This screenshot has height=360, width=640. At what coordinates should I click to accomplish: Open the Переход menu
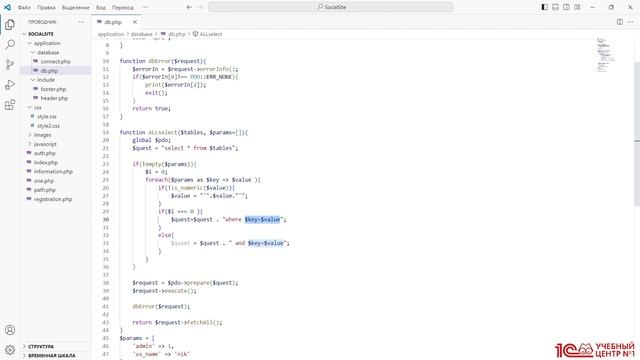click(123, 7)
